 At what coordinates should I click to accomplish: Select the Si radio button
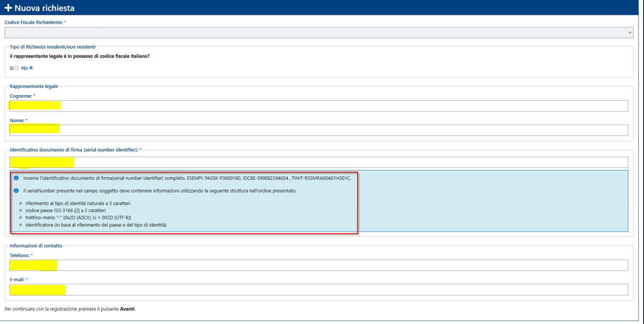(17, 68)
